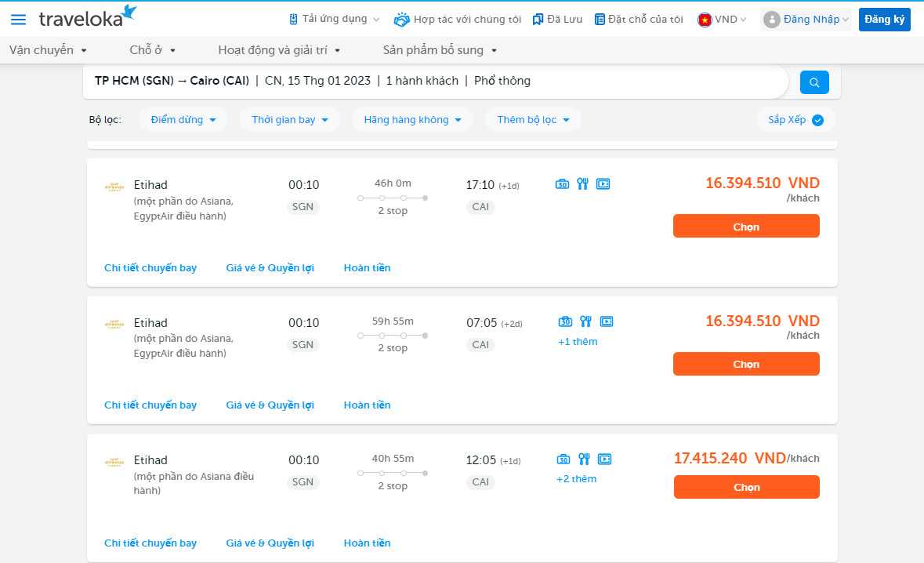Select Chọn for the 17.415.240 VND flight
Viewport: 924px width, 563px height.
pos(747,487)
